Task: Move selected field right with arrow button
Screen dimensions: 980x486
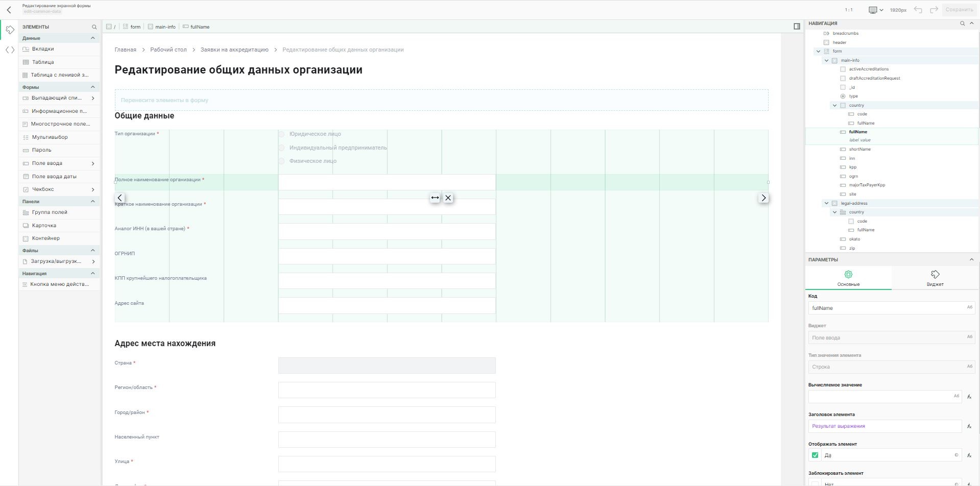Action: click(x=763, y=198)
